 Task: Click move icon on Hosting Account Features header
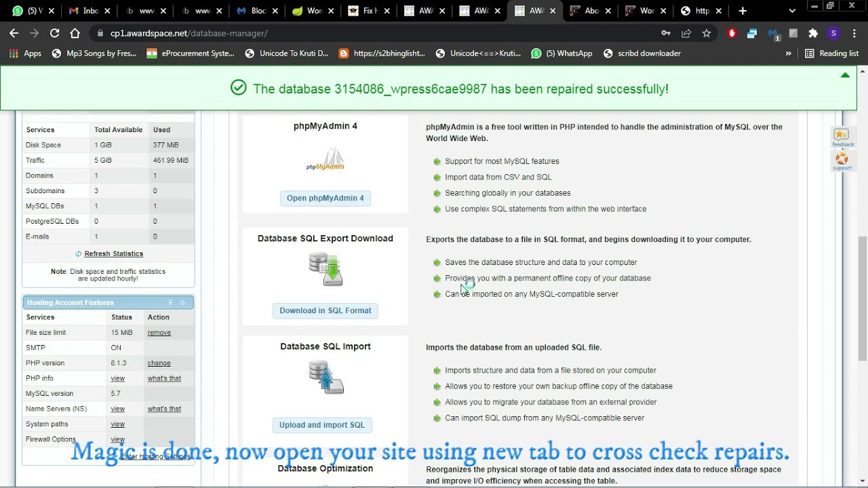click(x=182, y=302)
